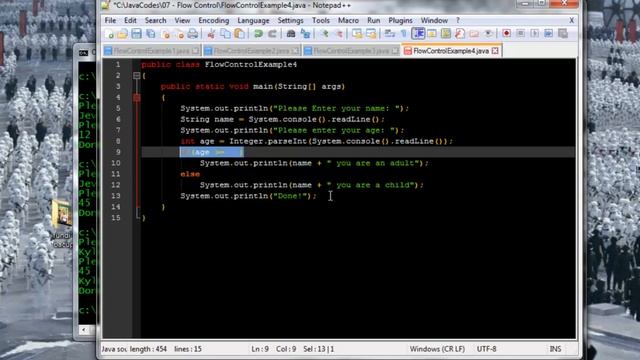Open Find with the binoculars icon
The image size is (640, 360).
click(x=291, y=34)
